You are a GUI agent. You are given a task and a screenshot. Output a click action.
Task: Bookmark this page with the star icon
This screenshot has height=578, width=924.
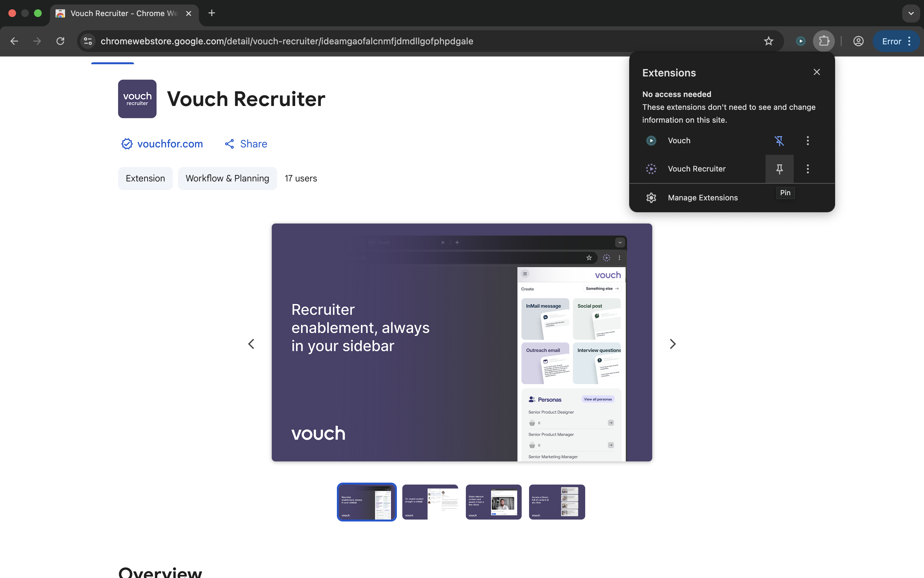coord(769,41)
